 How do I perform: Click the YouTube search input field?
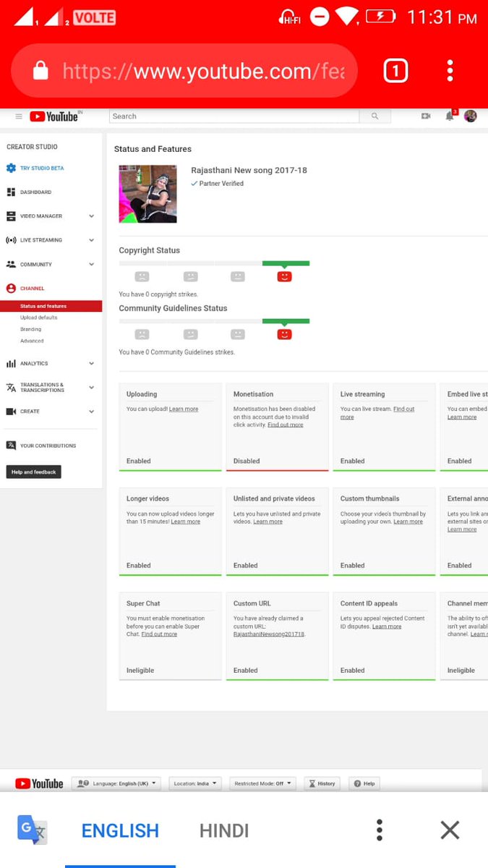(234, 116)
